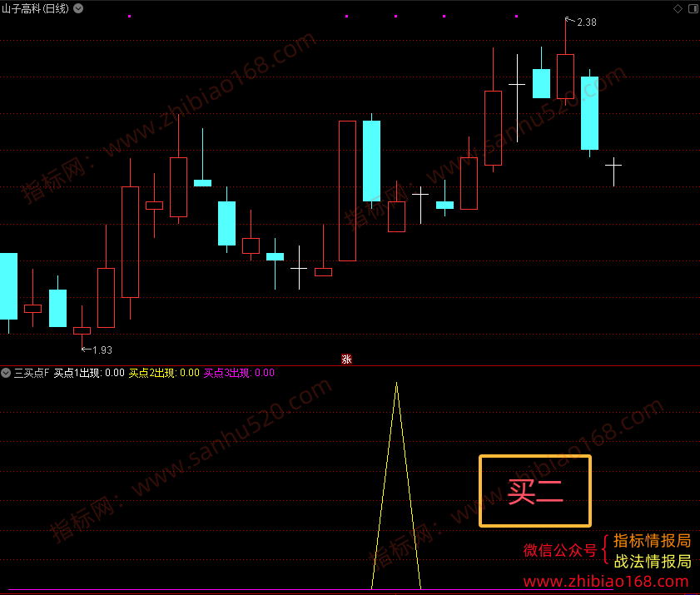This screenshot has height=595, width=700.
Task: Click the red 涨 marker icon
Action: click(346, 359)
